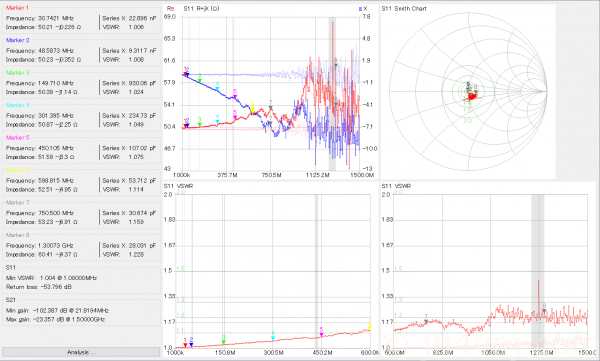Screen dimensions: 600x361
Task: Select the Marker 1 heading label
Action: (x=17, y=8)
